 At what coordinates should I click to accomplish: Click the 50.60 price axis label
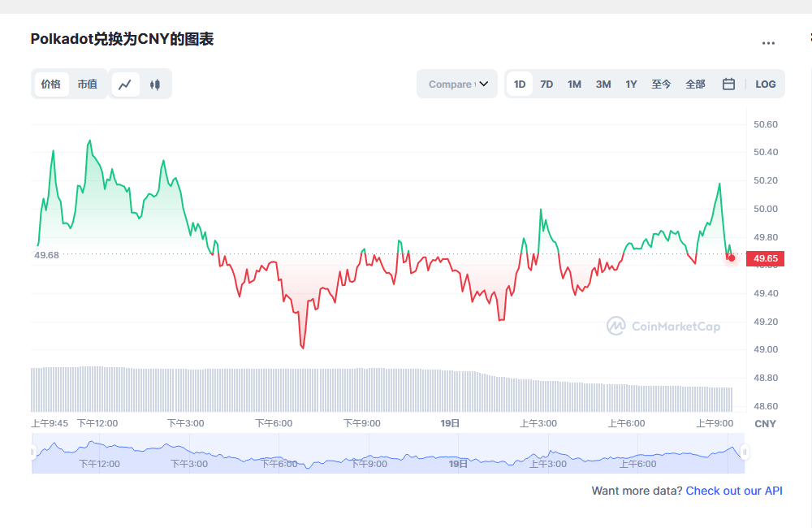click(x=766, y=124)
